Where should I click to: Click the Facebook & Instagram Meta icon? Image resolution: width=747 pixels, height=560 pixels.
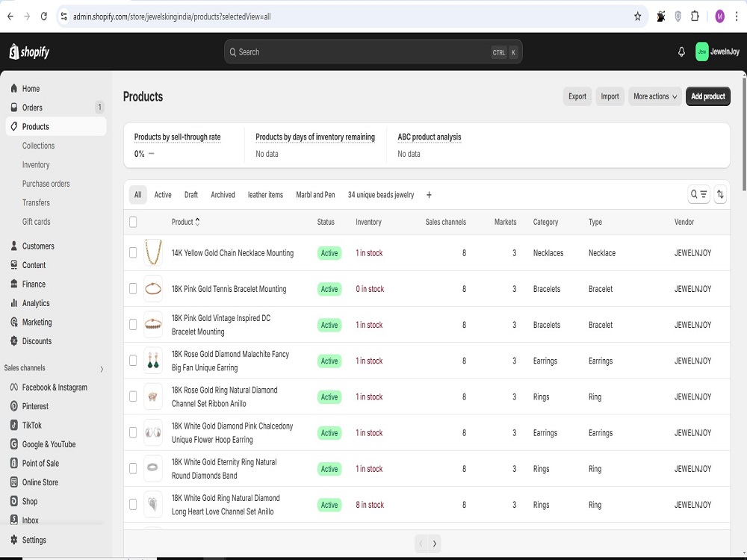pyautogui.click(x=13, y=387)
